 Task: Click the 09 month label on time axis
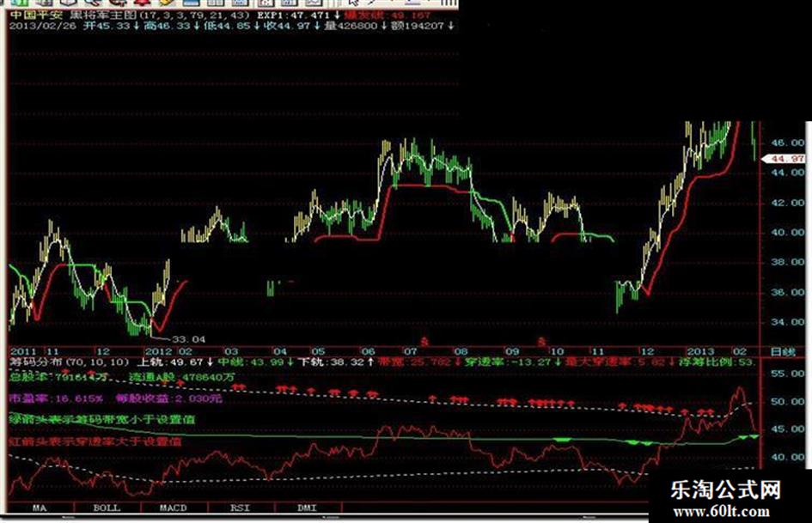point(512,351)
